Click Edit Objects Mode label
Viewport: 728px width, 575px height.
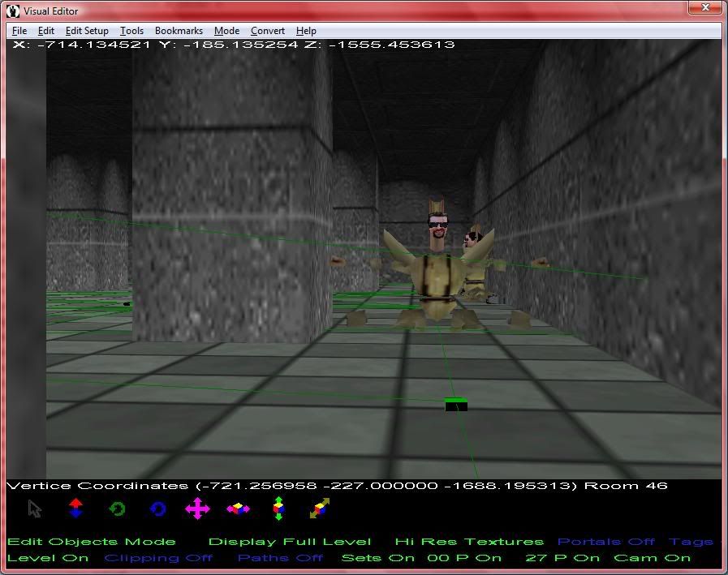(92, 542)
